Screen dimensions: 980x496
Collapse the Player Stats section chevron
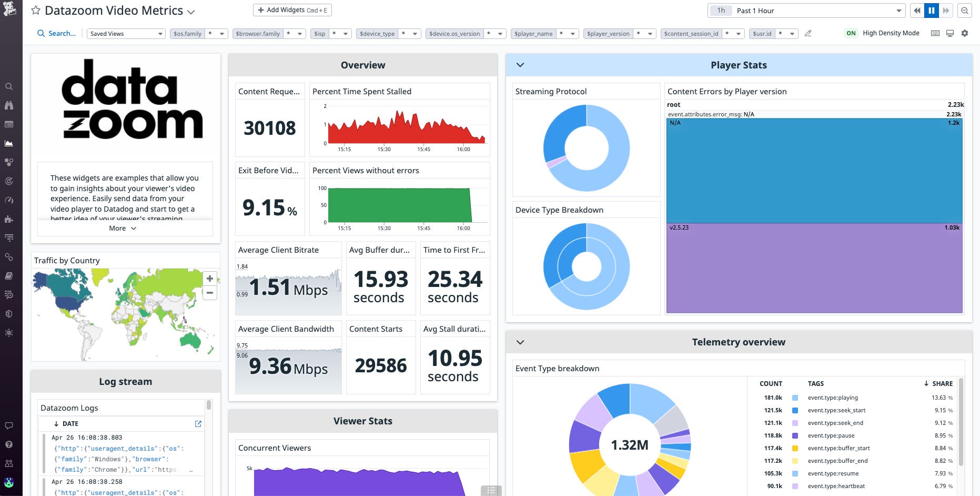[520, 64]
